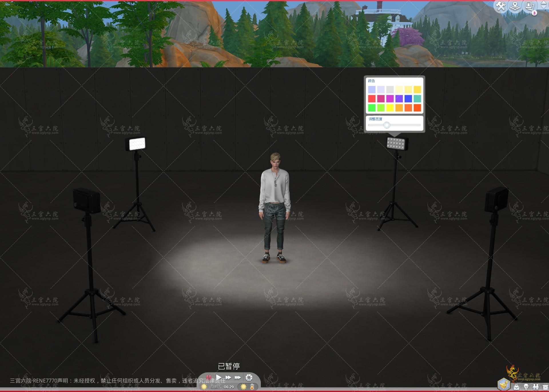Open Build Mode with the tools icon

point(501,6)
